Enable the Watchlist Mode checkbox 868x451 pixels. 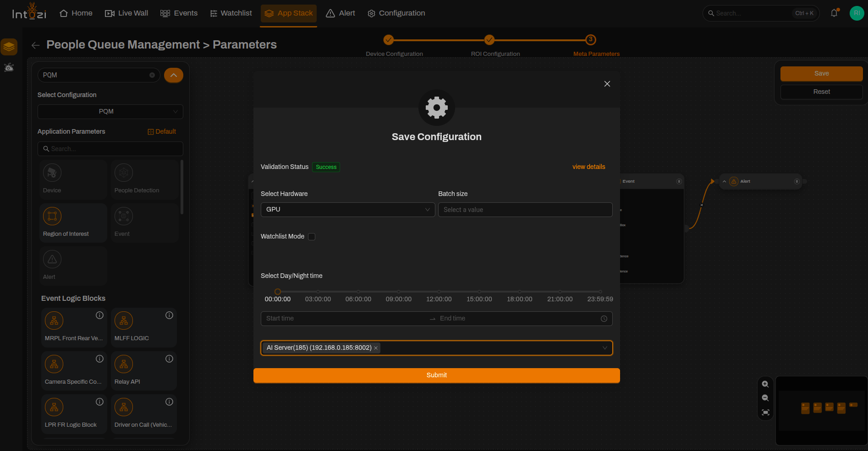tap(312, 237)
